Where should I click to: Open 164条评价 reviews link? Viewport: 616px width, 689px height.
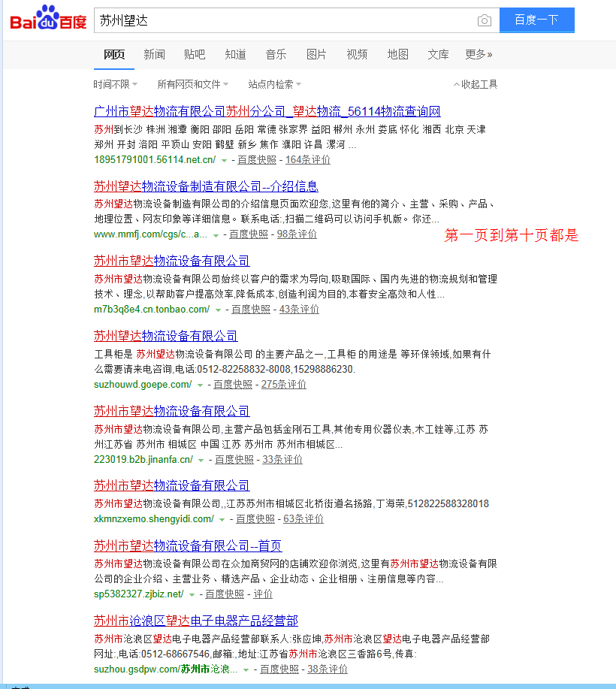point(308,160)
